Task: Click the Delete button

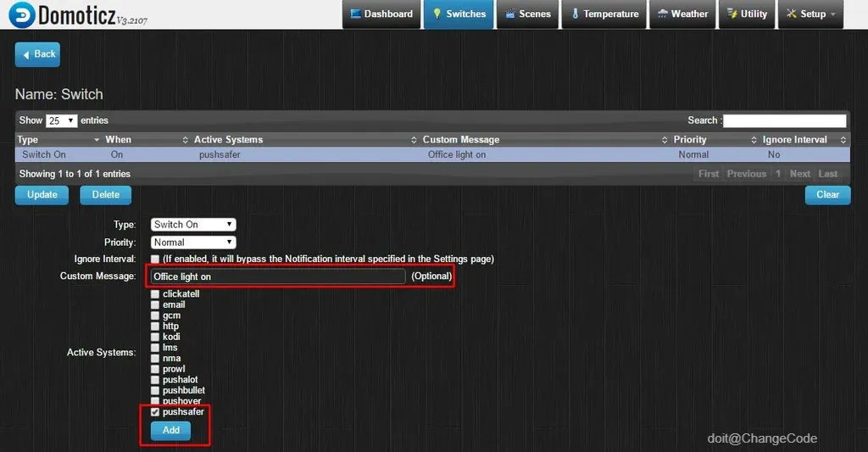Action: tap(106, 195)
